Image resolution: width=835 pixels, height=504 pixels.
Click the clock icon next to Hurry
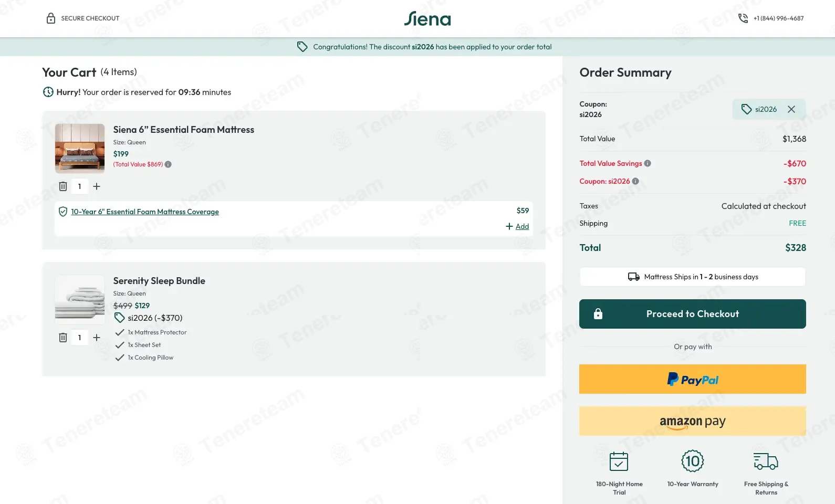[x=48, y=92]
